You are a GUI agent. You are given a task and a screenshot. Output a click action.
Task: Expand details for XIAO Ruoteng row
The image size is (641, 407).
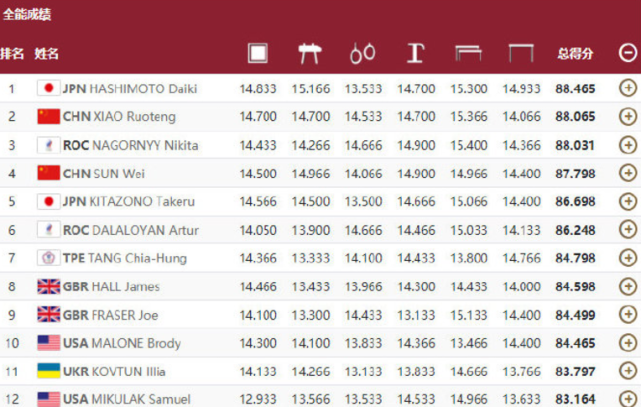627,116
